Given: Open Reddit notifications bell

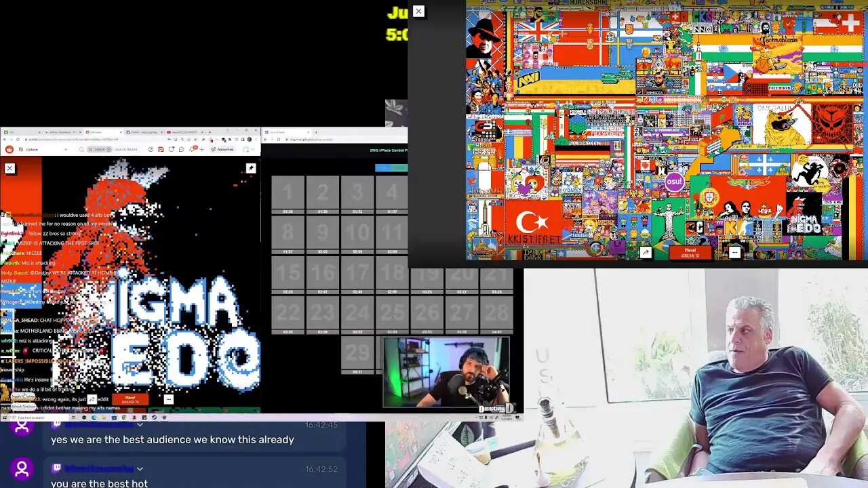Looking at the screenshot, I should (192, 149).
